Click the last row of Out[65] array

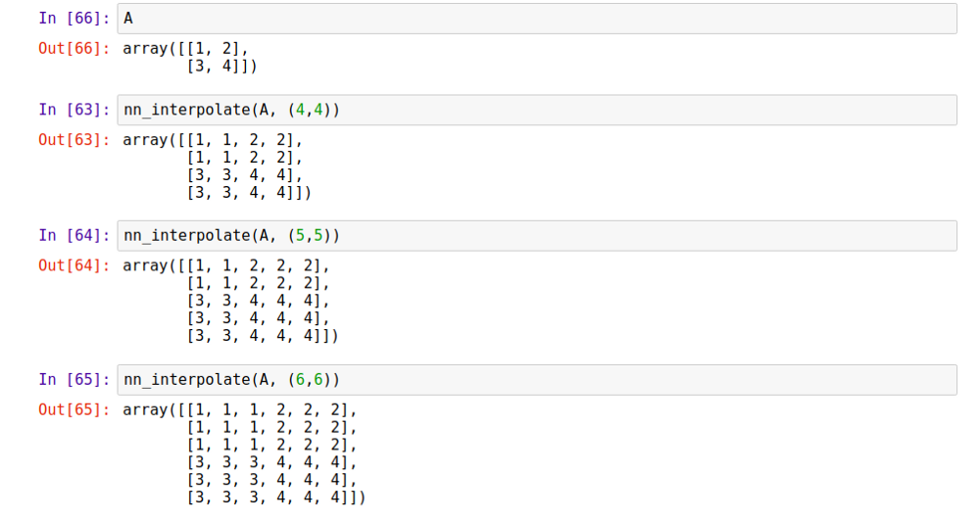(x=274, y=498)
